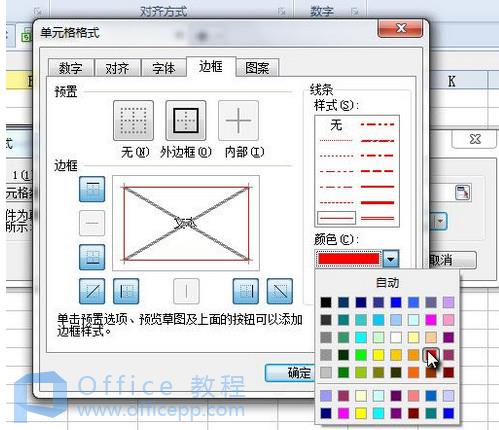Toggle the left border button
499x430 pixels.
click(x=126, y=291)
